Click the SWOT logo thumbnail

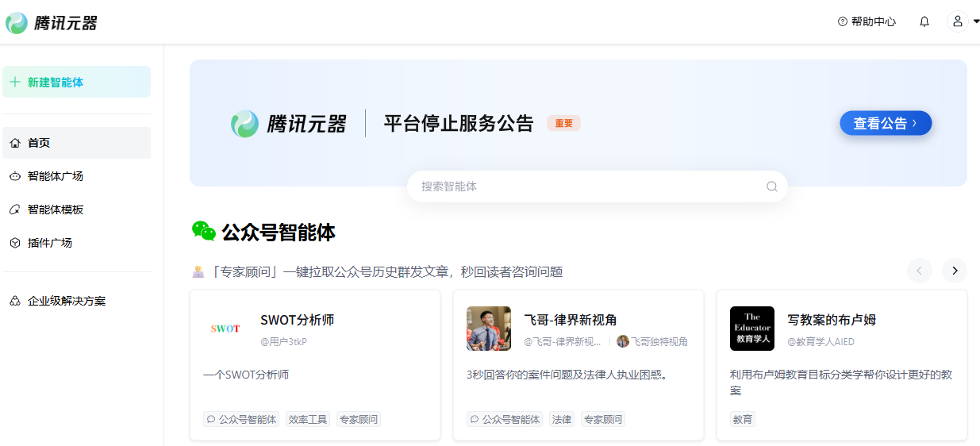(225, 329)
